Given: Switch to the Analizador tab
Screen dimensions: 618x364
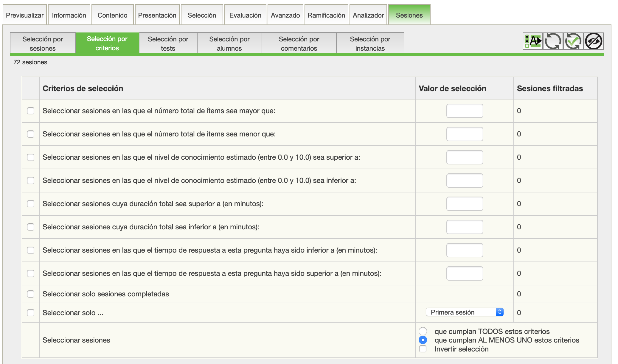Looking at the screenshot, I should point(368,15).
